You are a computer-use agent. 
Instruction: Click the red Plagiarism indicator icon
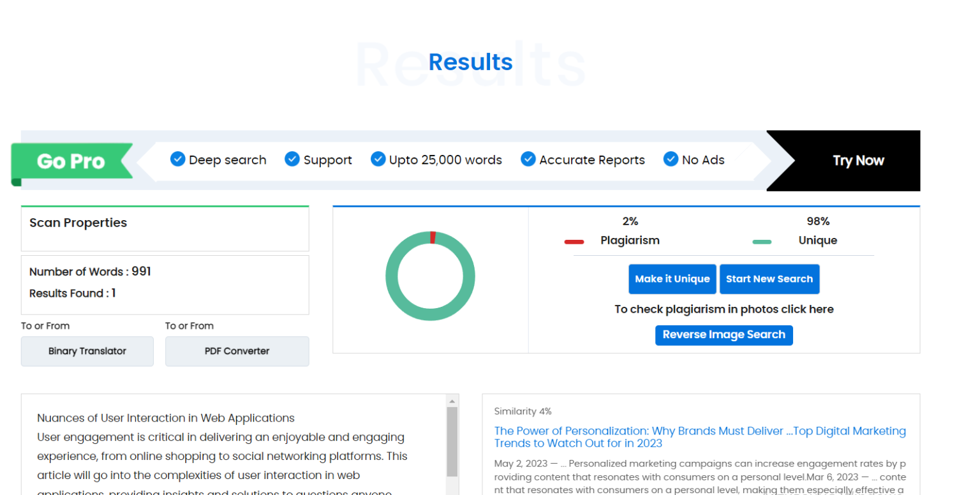[574, 241]
